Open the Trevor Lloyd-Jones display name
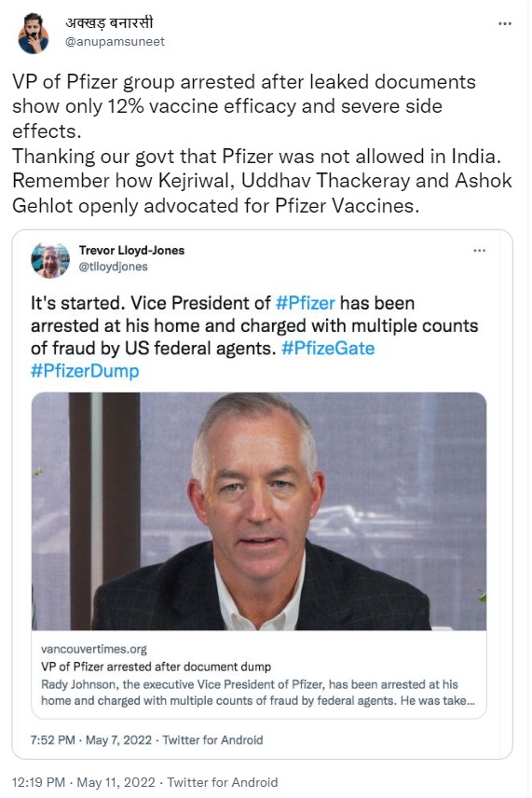This screenshot has height=798, width=532. point(131,251)
